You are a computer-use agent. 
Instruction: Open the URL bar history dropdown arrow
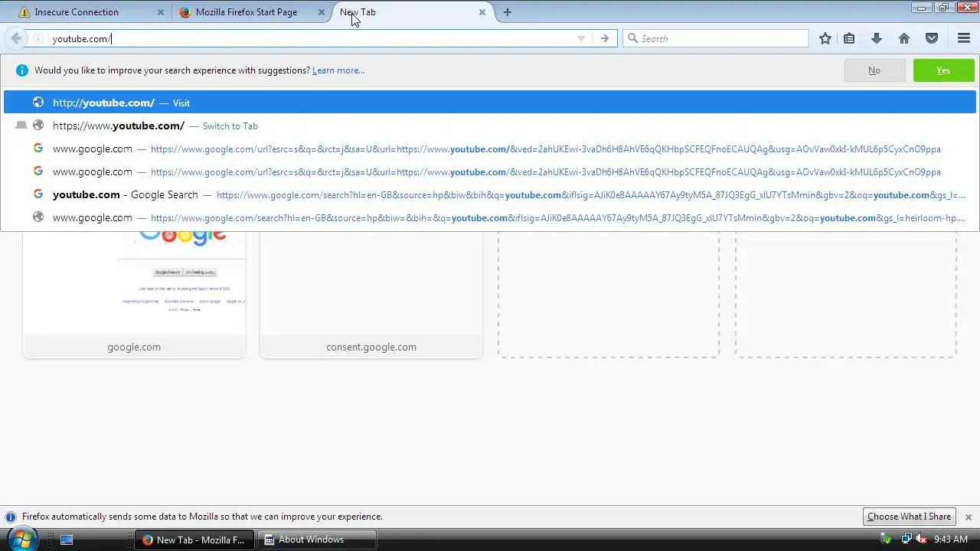[x=581, y=38]
